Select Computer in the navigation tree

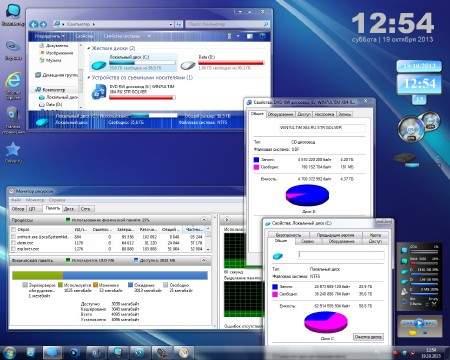tap(53, 90)
